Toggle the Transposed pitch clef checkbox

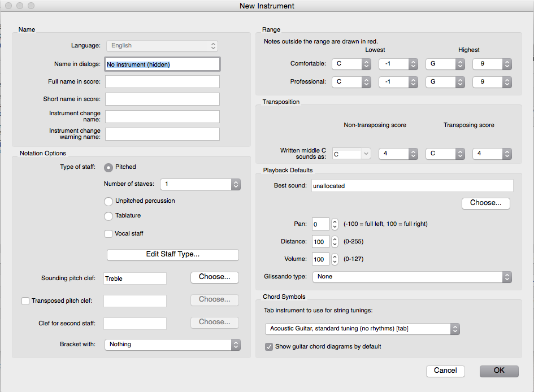coord(25,301)
